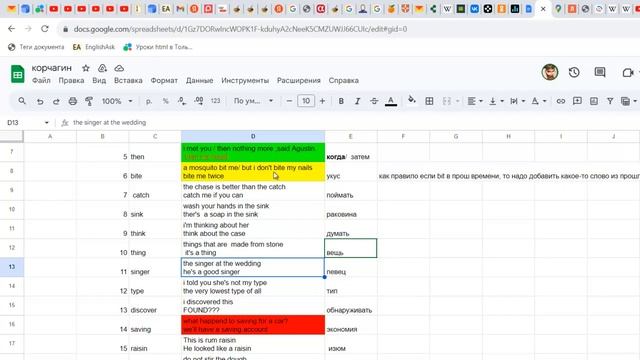Create a filter
Image resolution: width=640 pixels, height=360 pixels.
tap(610, 101)
